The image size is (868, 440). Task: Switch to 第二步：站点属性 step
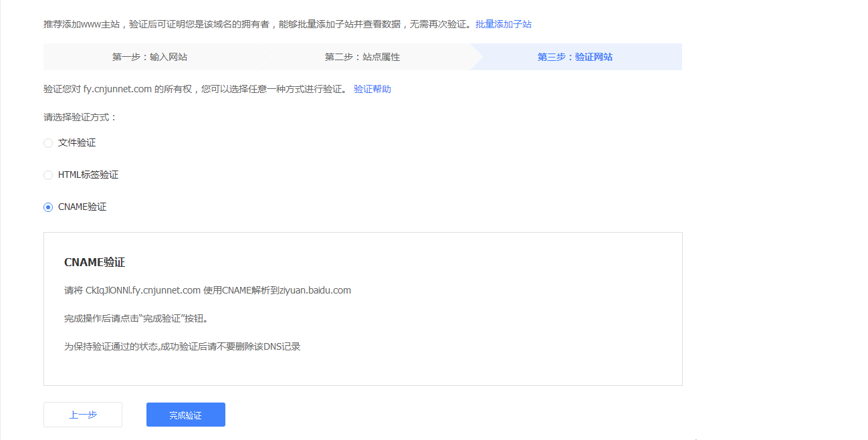tap(362, 57)
